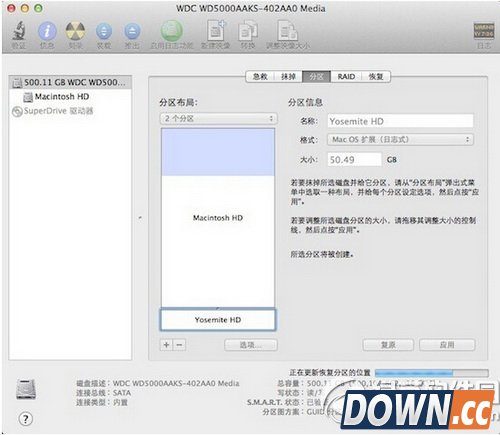The image size is (500, 435).
Task: Click the Resize Image toolbar icon
Action: point(287,31)
